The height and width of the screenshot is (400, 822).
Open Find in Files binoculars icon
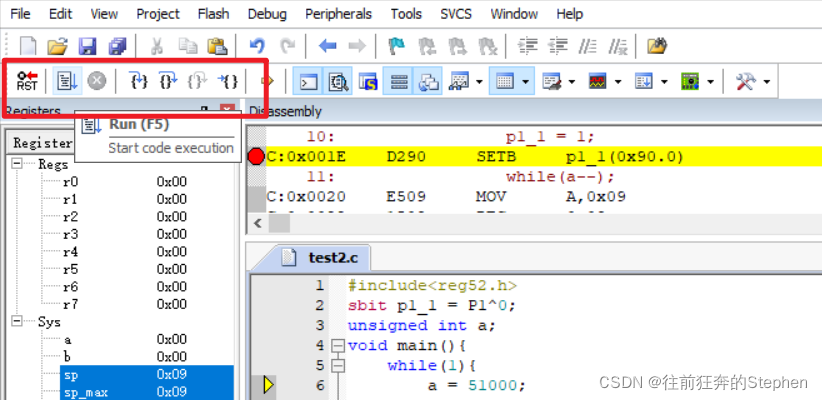pos(657,46)
